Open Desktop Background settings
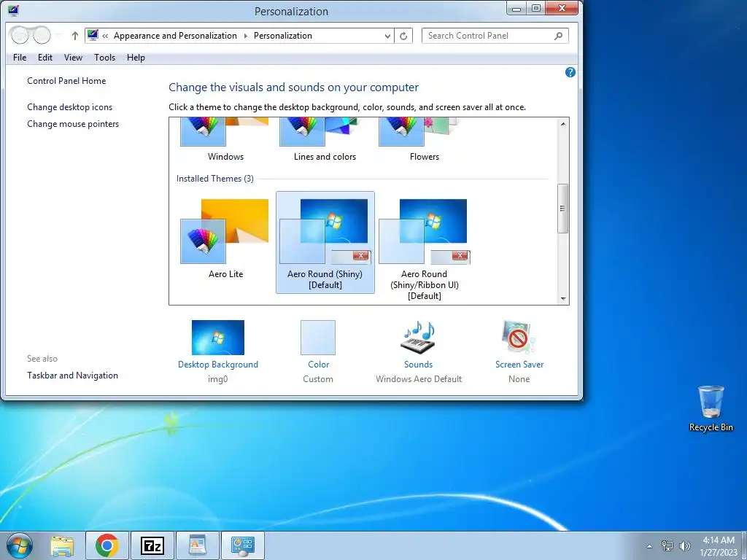Image resolution: width=747 pixels, height=560 pixels. [x=217, y=351]
